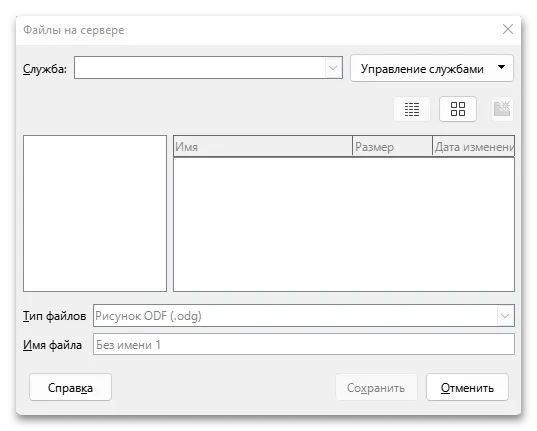This screenshot has width=537, height=431.
Task: Open the Служба combo box dropdown arrow
Action: 333,68
